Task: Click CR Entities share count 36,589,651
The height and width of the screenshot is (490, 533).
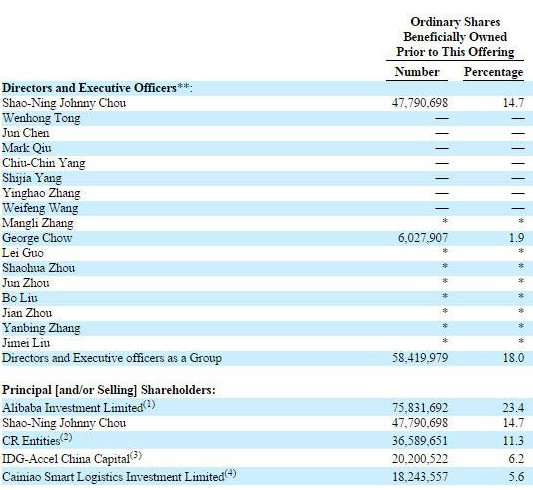Action: click(420, 441)
